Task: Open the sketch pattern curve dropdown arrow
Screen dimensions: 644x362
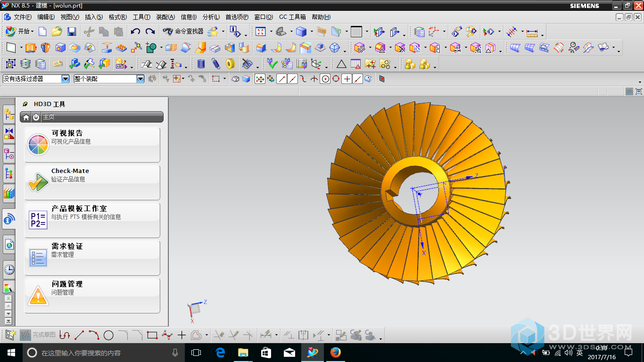Action: pyautogui.click(x=207, y=335)
